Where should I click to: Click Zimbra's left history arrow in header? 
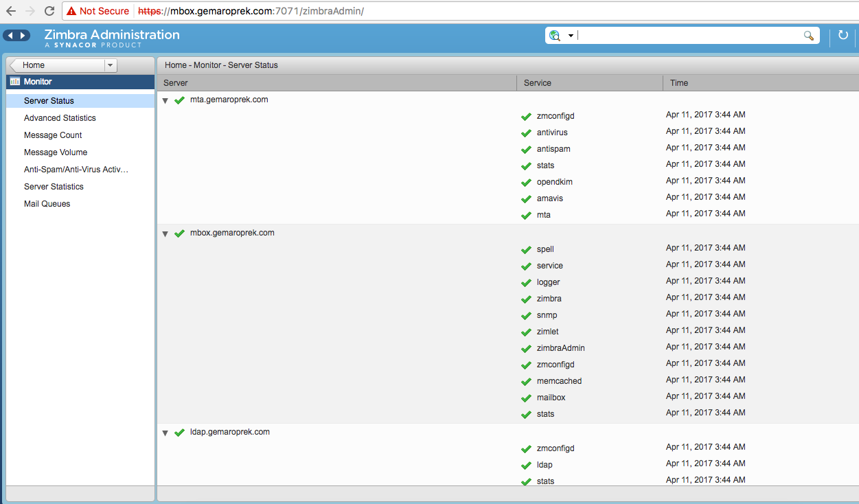10,36
